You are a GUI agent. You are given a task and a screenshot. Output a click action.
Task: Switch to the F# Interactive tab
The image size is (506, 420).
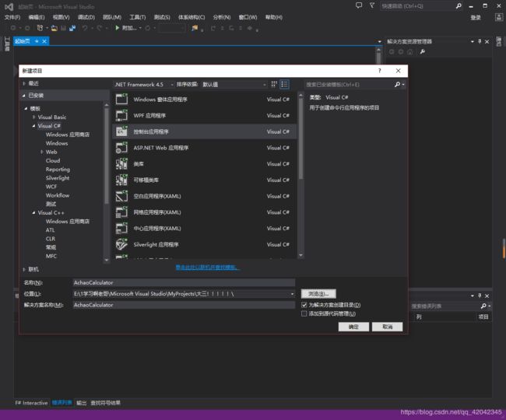[x=31, y=403]
